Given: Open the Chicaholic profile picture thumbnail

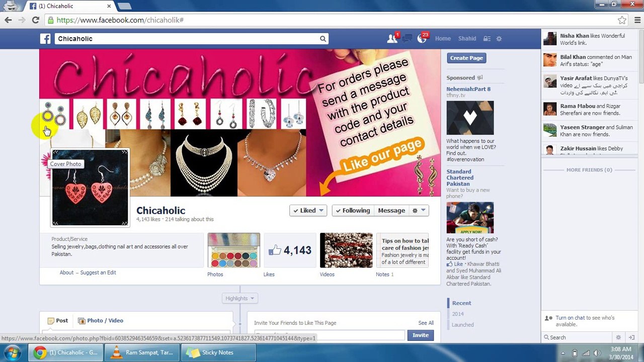Looking at the screenshot, I should 90,188.
